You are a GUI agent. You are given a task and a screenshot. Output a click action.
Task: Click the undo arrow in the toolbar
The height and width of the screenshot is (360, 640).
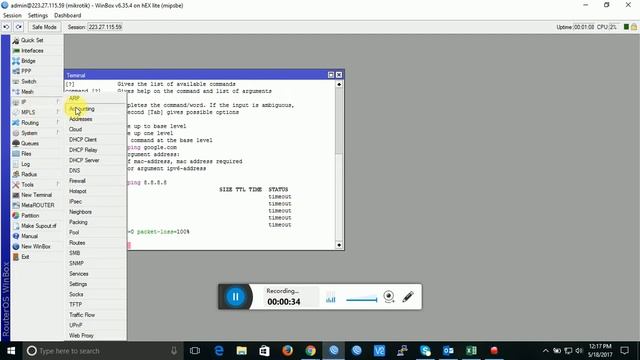6,27
